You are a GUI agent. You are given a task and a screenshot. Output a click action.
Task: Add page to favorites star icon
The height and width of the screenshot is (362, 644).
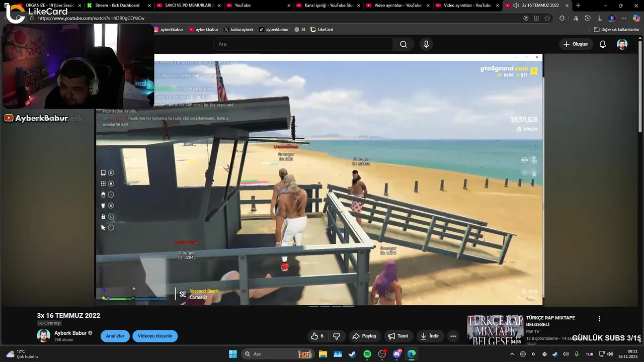(x=547, y=18)
